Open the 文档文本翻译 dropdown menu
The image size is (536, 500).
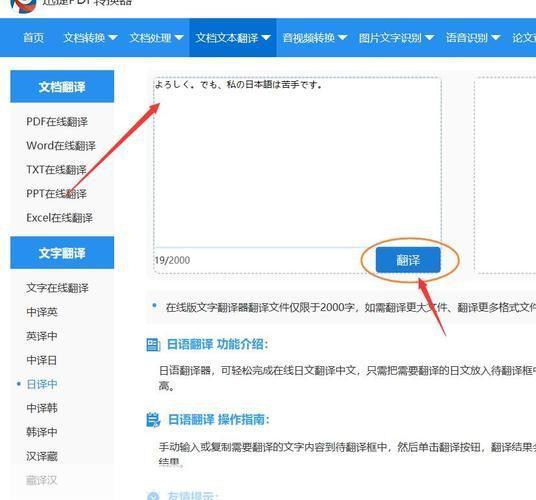point(233,38)
